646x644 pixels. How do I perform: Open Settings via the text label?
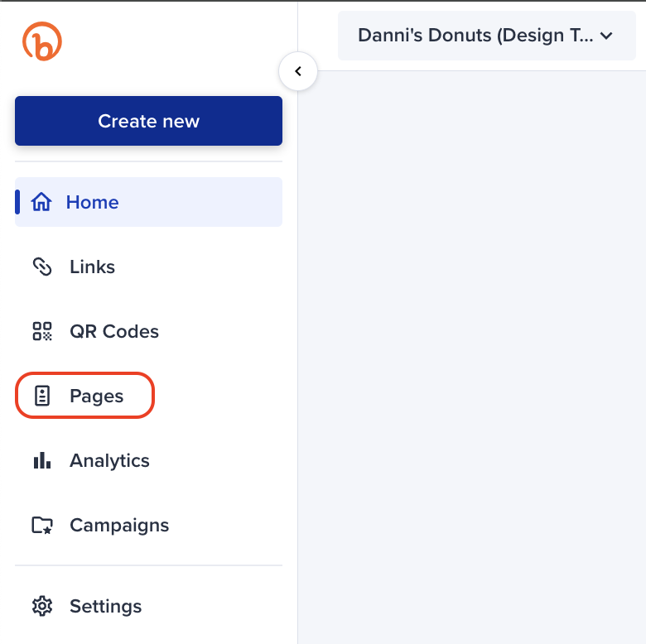click(x=105, y=606)
